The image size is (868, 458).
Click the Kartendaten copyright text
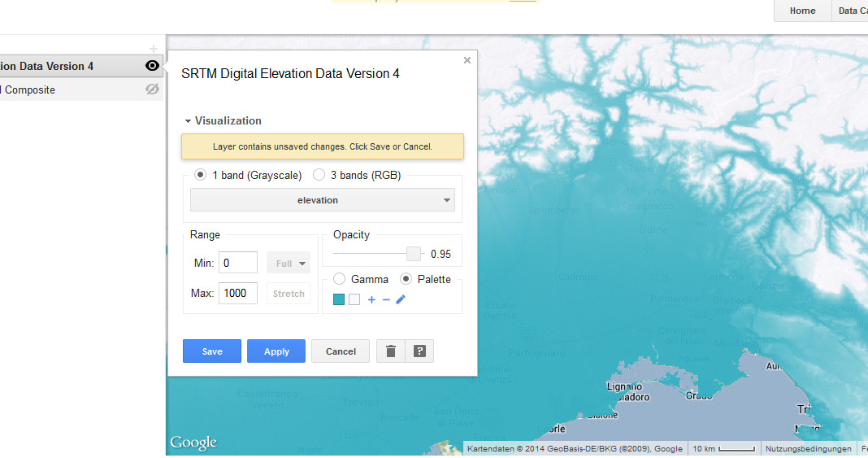point(575,448)
